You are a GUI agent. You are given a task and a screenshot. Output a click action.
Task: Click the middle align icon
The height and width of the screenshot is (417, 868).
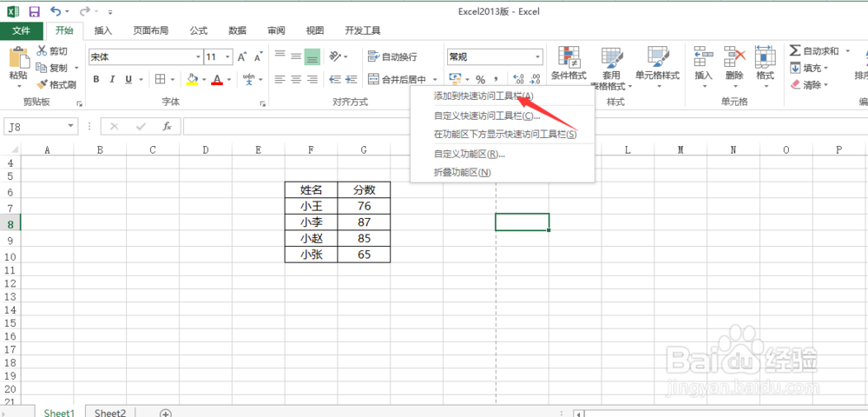[x=296, y=56]
